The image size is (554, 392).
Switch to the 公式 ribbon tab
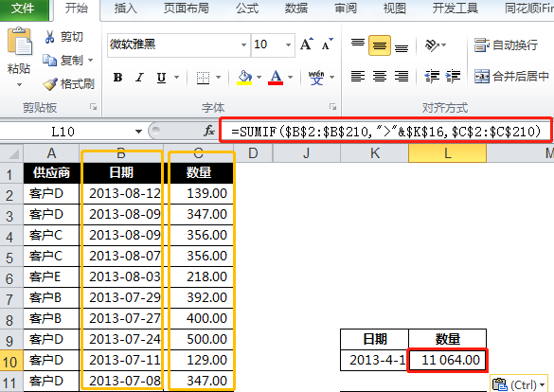point(247,8)
